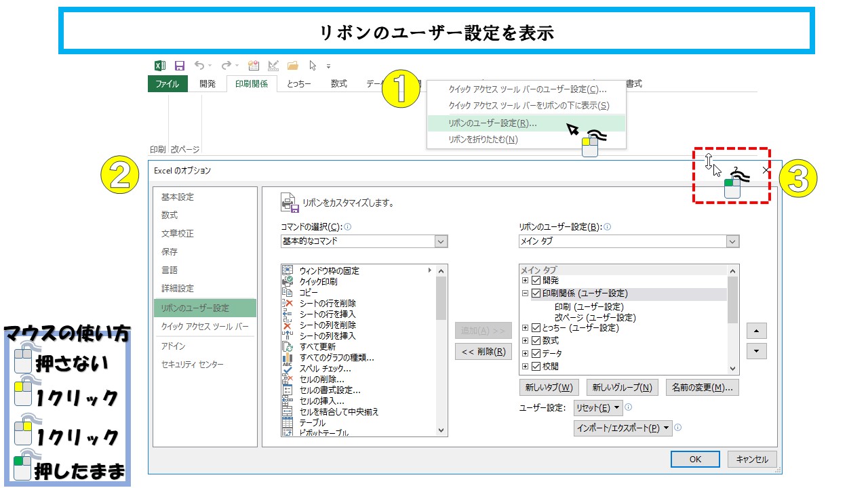Image resolution: width=868 pixels, height=488 pixels.
Task: Click the 新しいタブ(W) button
Action: coord(549,388)
